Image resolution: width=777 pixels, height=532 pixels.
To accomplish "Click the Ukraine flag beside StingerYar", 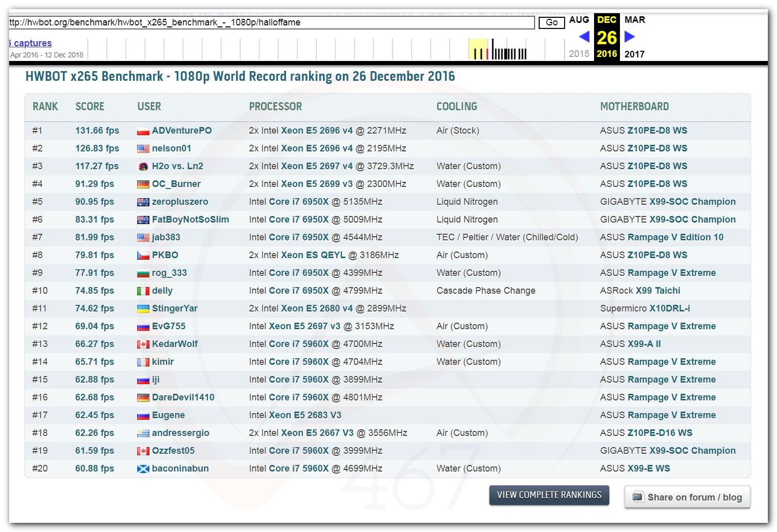I will [x=143, y=309].
